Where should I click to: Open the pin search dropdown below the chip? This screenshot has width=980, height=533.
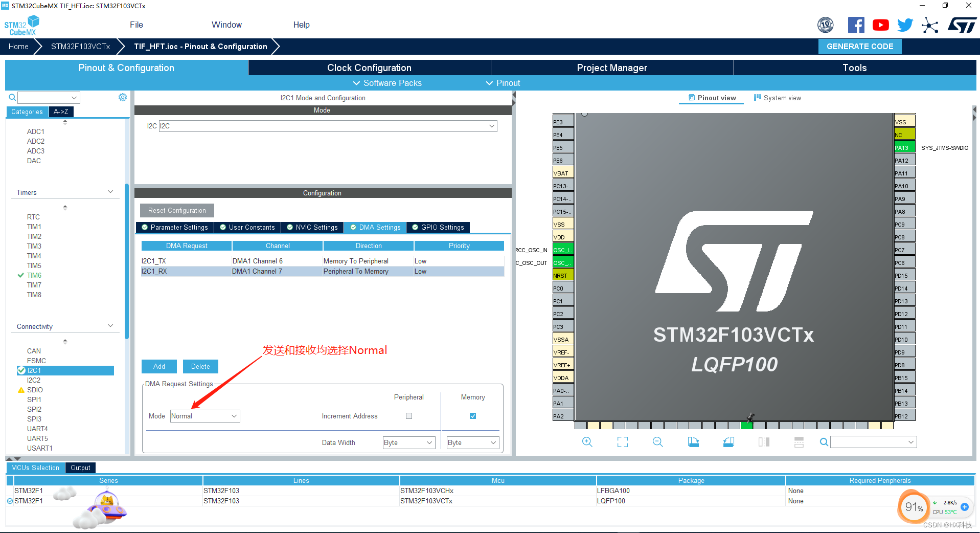click(873, 442)
